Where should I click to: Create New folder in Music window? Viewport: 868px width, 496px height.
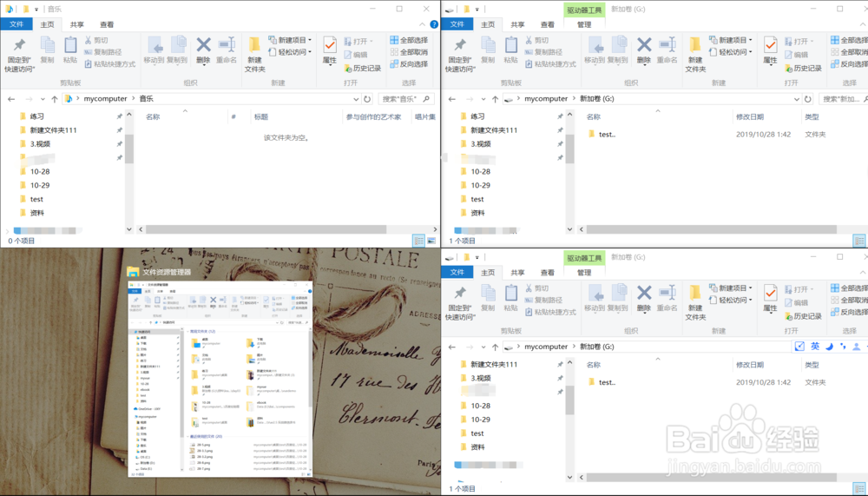254,55
